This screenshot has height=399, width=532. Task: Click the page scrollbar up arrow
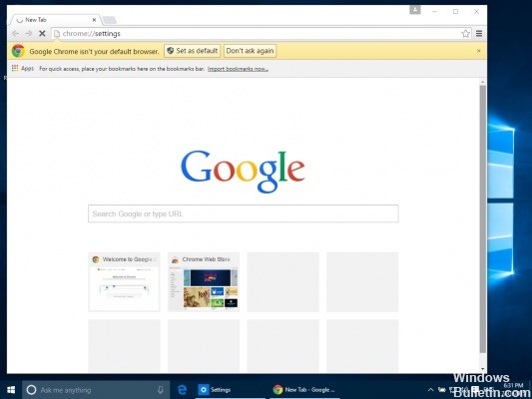pyautogui.click(x=483, y=82)
